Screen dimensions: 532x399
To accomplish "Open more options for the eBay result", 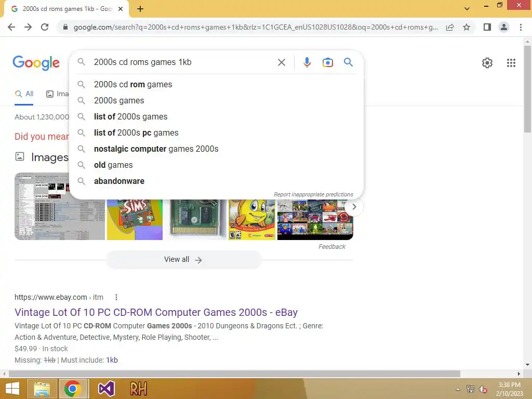I will point(116,297).
